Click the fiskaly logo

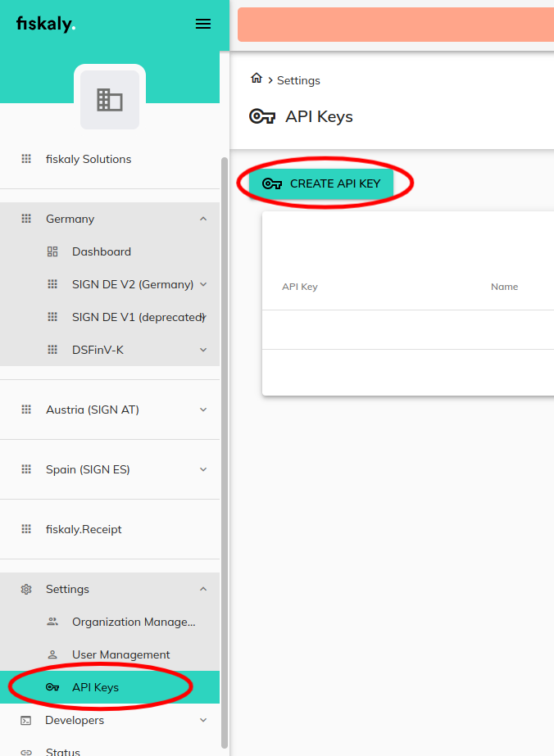coord(46,24)
